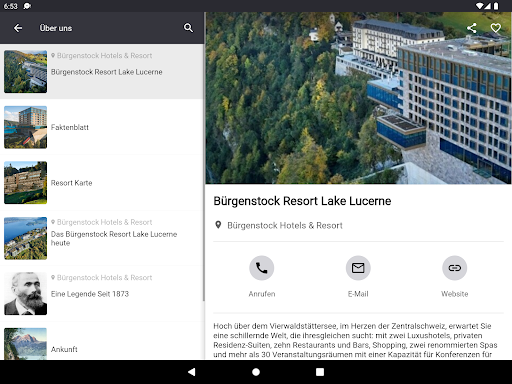This screenshot has height=384, width=512.
Task: Tap the Ankunft mountain thumbnail
Action: (25, 344)
